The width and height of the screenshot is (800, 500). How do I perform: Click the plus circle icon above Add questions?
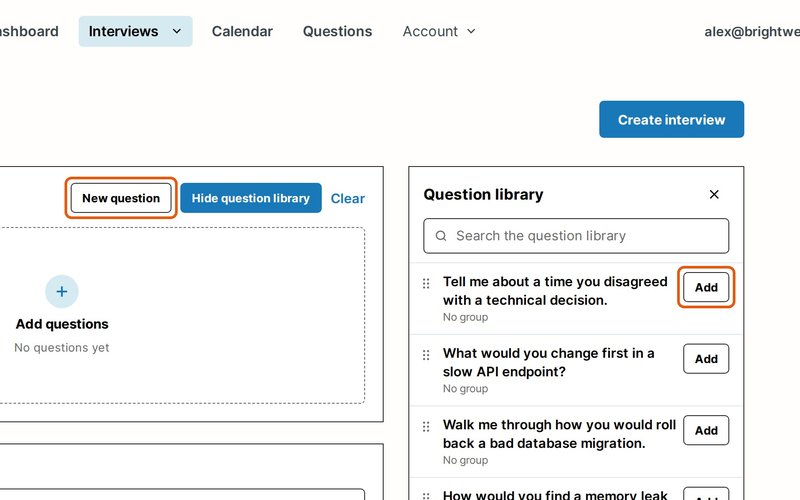tap(62, 291)
